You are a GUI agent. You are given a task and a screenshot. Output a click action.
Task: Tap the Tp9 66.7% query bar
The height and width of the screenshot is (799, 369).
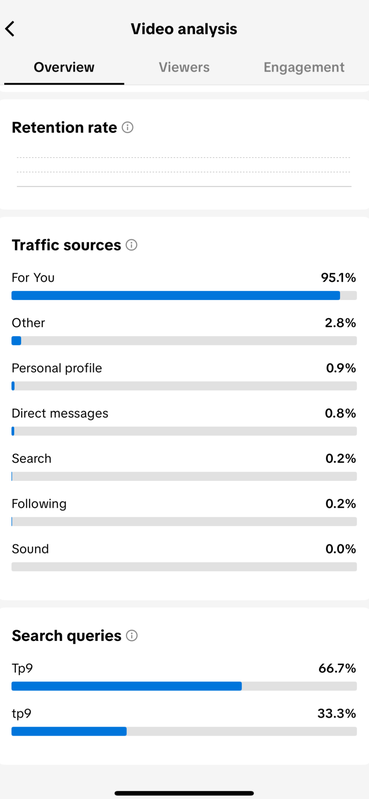tap(184, 686)
